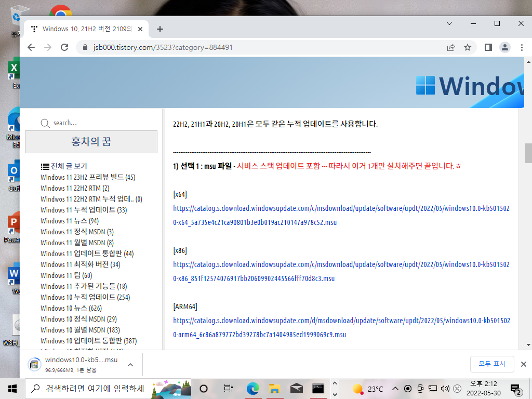This screenshot has height=399, width=532.
Task: Open the tab search chevron
Action: [x=449, y=23]
